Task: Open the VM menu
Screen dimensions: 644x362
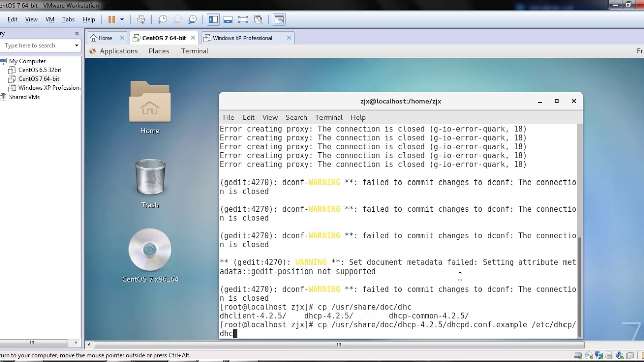Action: (x=50, y=19)
